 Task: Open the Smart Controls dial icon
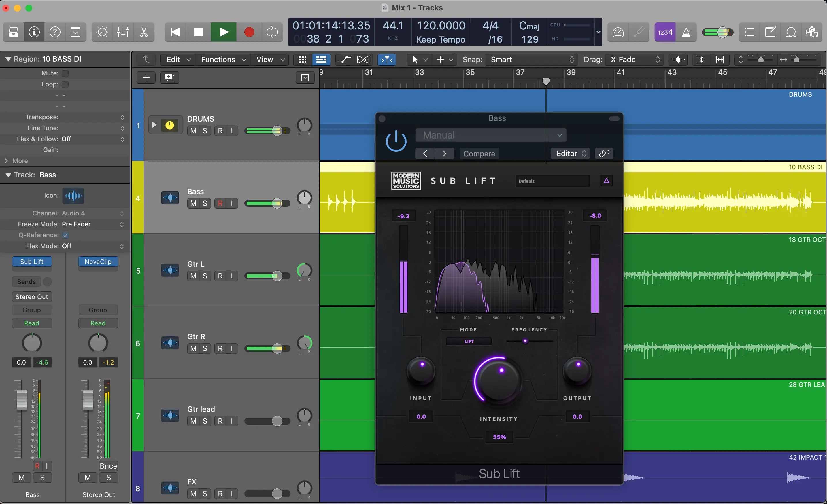[102, 32]
